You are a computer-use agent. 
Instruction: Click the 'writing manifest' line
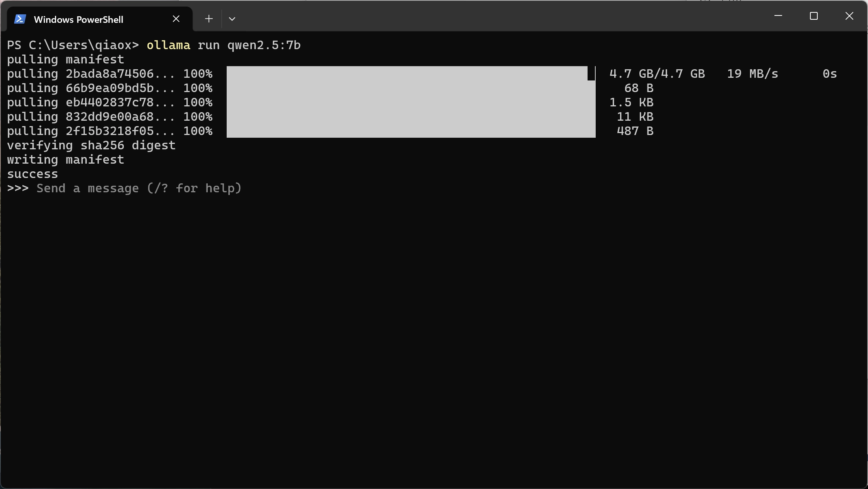click(65, 160)
